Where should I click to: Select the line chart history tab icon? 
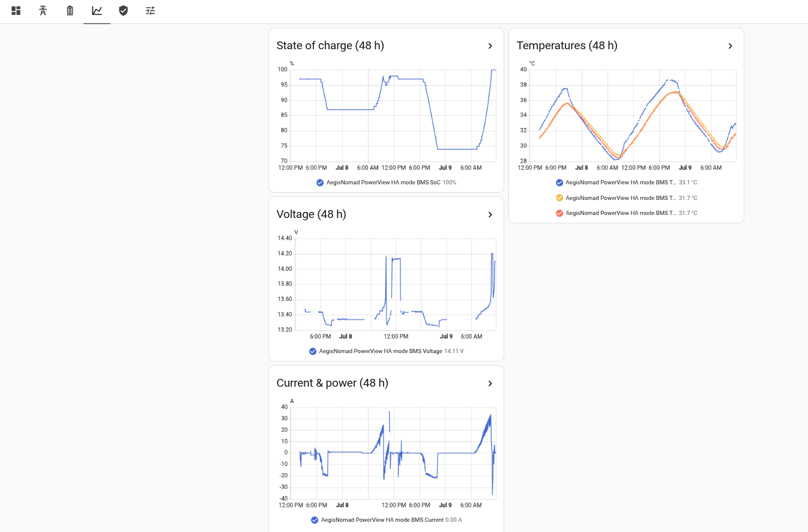97,10
